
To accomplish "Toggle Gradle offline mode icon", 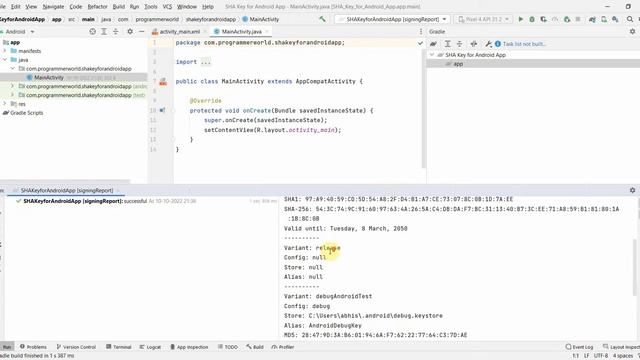I will tap(473, 44).
